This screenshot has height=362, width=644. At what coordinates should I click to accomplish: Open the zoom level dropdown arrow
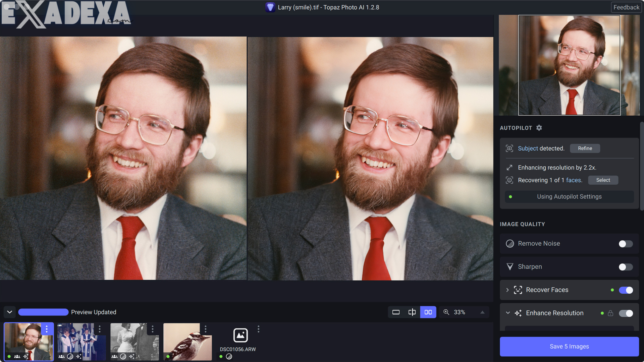click(482, 312)
